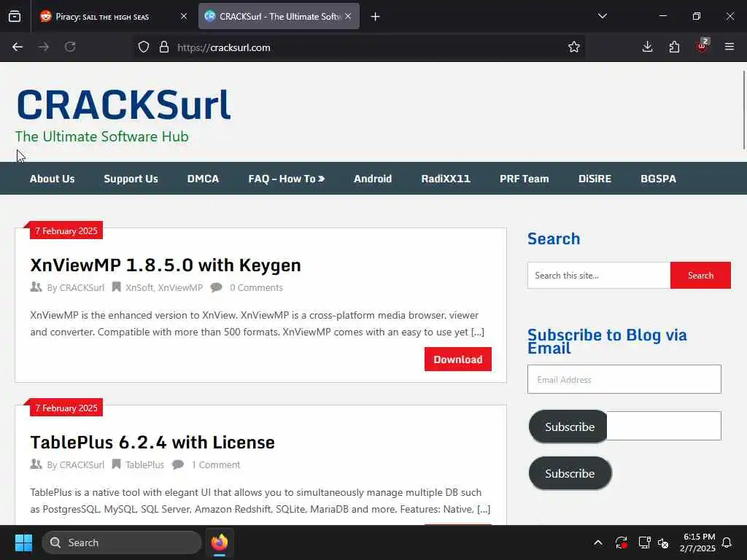Open the Support Us menu item
Viewport: 747px width, 560px height.
(131, 179)
